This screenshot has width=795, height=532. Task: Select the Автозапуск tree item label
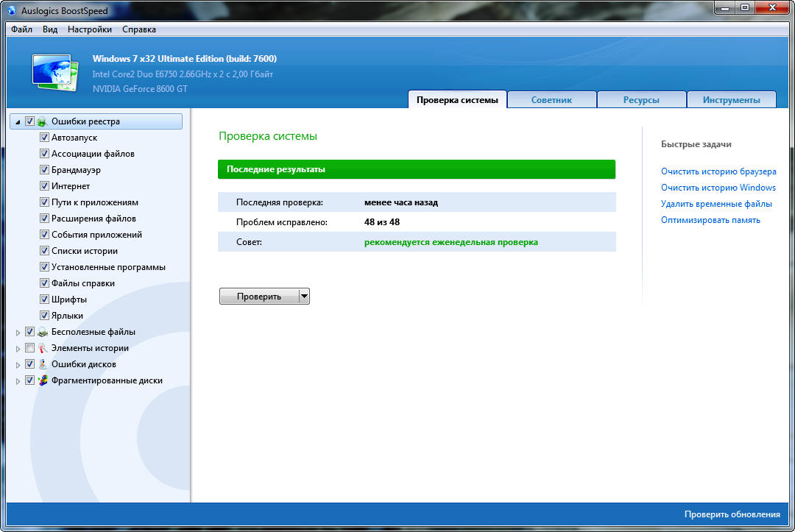(74, 138)
